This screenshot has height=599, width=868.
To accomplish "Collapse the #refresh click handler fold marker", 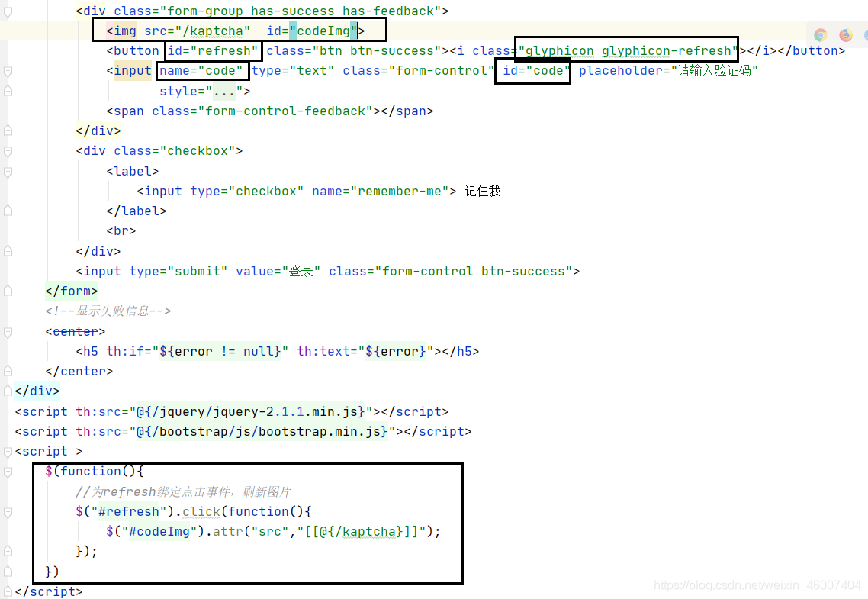I will click(8, 511).
